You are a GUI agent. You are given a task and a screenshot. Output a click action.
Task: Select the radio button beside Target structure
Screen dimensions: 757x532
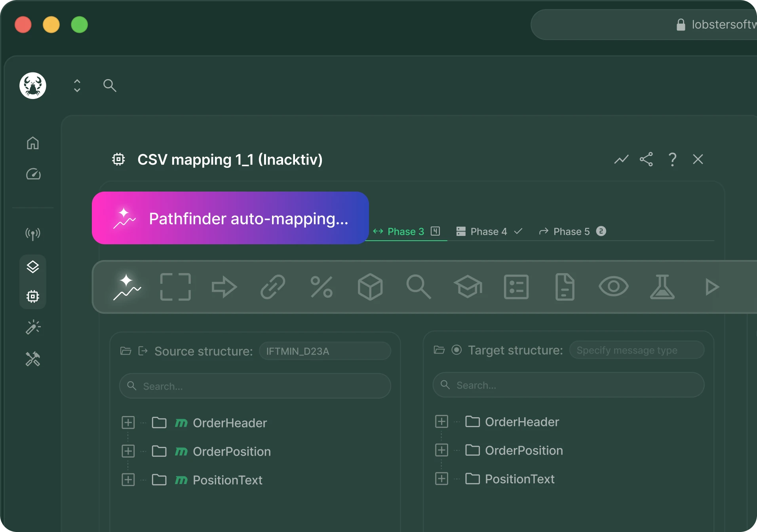(x=456, y=350)
